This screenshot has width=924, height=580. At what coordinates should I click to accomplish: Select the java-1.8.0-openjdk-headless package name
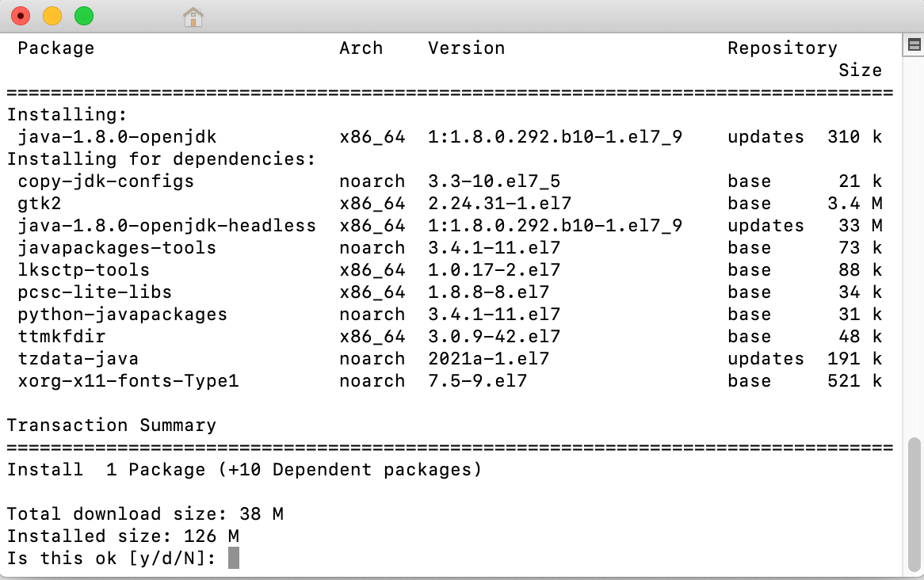[166, 226]
